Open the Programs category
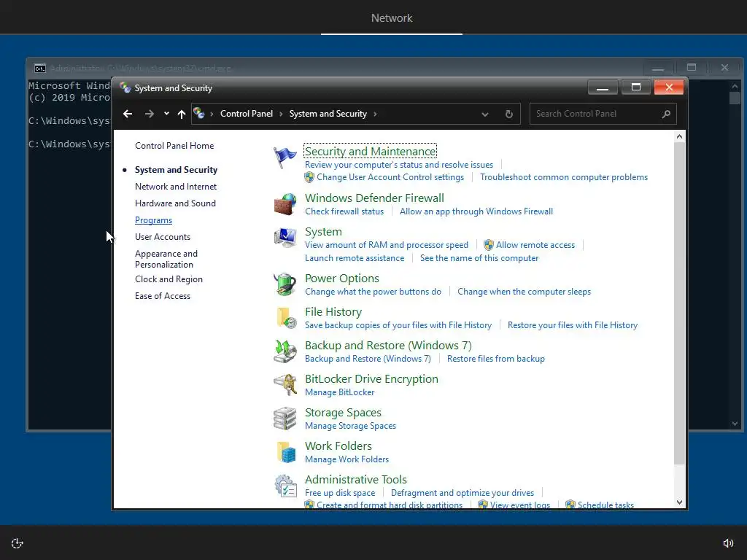The height and width of the screenshot is (560, 747). [153, 220]
